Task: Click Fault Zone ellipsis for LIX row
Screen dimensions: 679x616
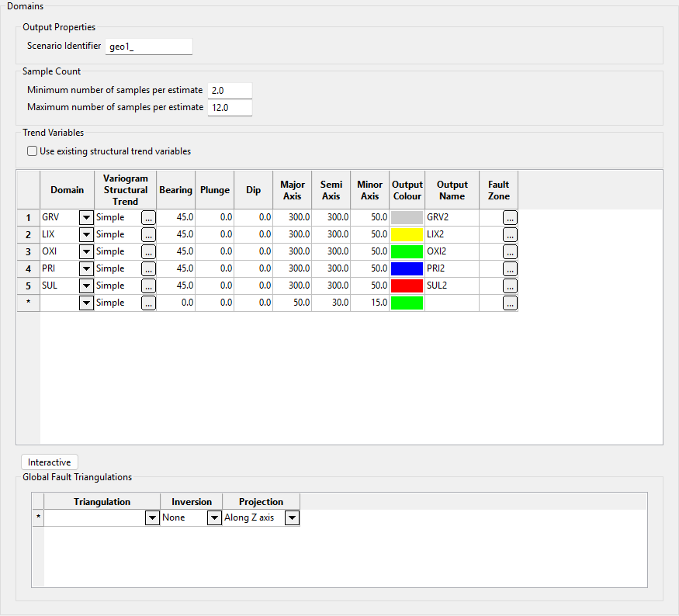Action: (510, 235)
